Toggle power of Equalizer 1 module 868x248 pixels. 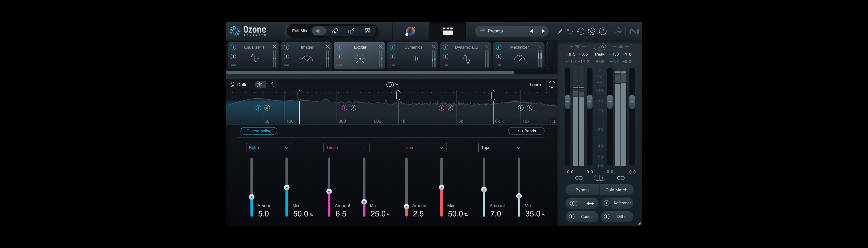pyautogui.click(x=233, y=47)
